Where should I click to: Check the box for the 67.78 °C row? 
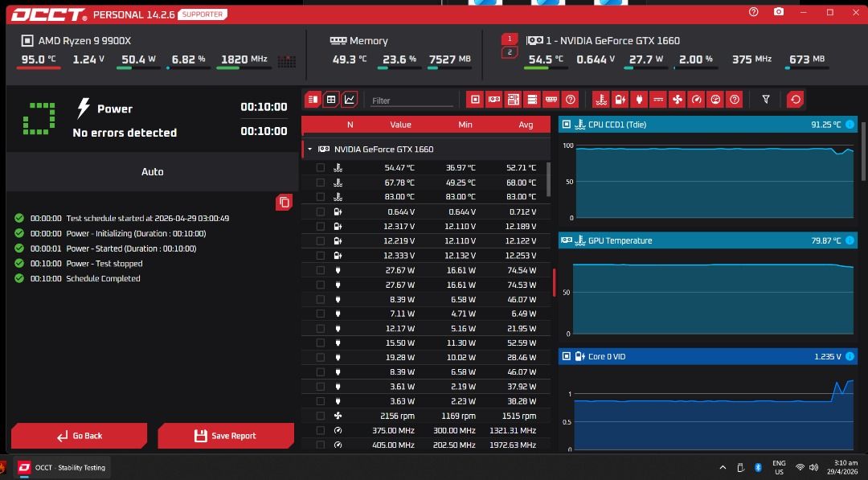tap(321, 183)
